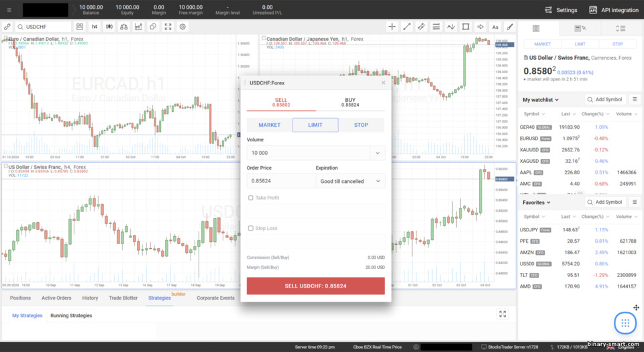Viewport: 644px width, 352px height.
Task: Select LIMIT in right side panel
Action: pos(580,44)
